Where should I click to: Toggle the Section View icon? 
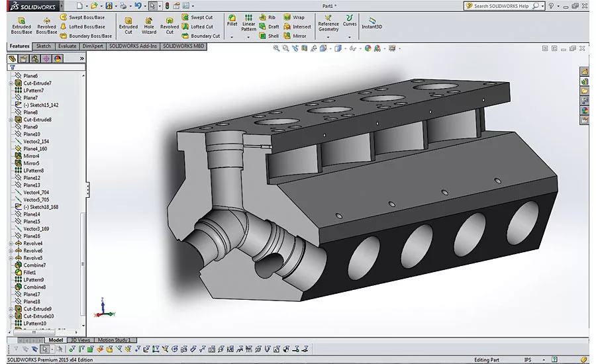point(304,48)
